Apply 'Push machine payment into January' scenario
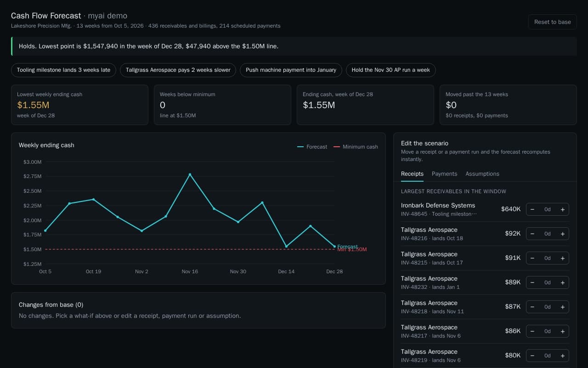This screenshot has width=588, height=368. coord(291,70)
